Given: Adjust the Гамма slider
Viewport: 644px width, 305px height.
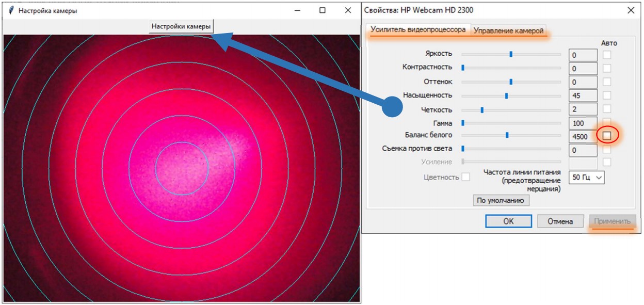Looking at the screenshot, I should 511,123.
